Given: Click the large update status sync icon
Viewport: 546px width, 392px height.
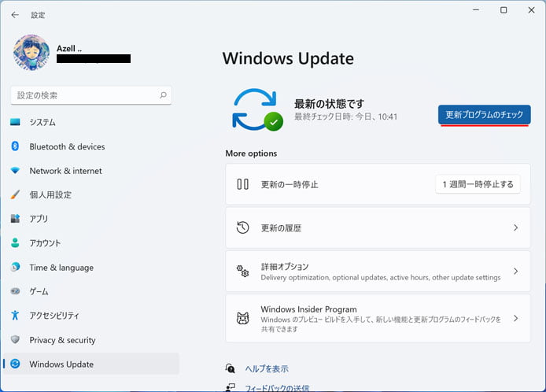Looking at the screenshot, I should coord(258,109).
